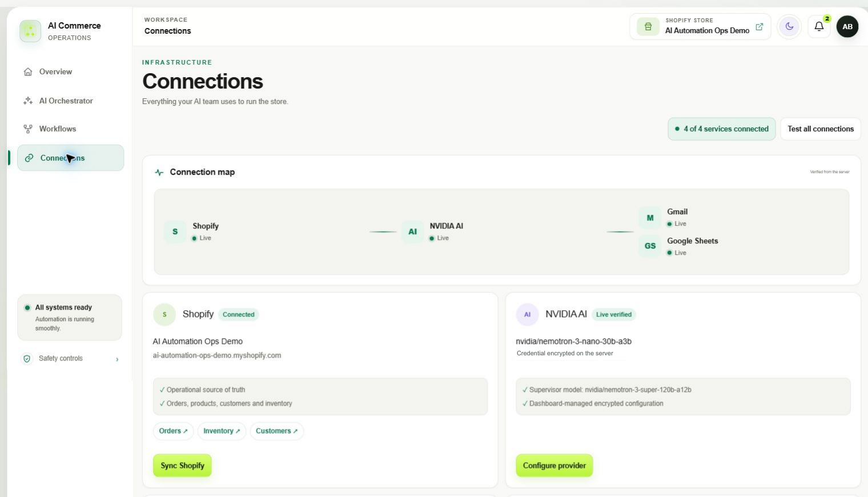Click the Google Sheets GS node icon

(650, 246)
